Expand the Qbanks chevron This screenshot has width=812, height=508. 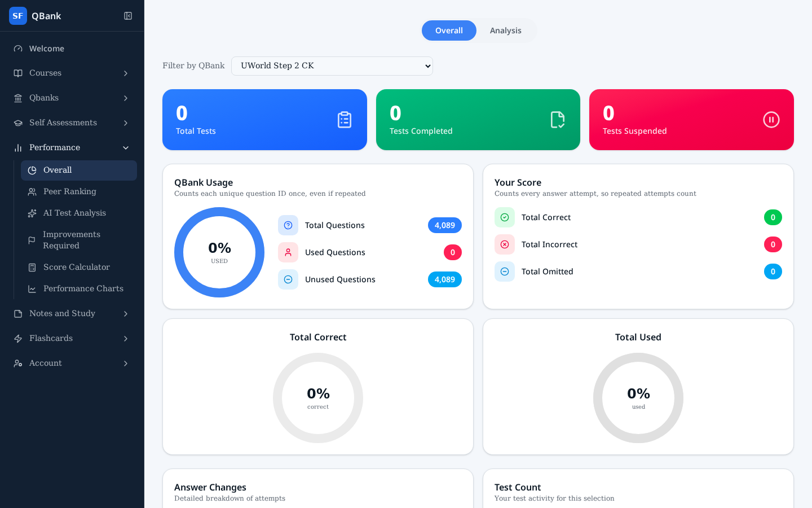[126, 98]
